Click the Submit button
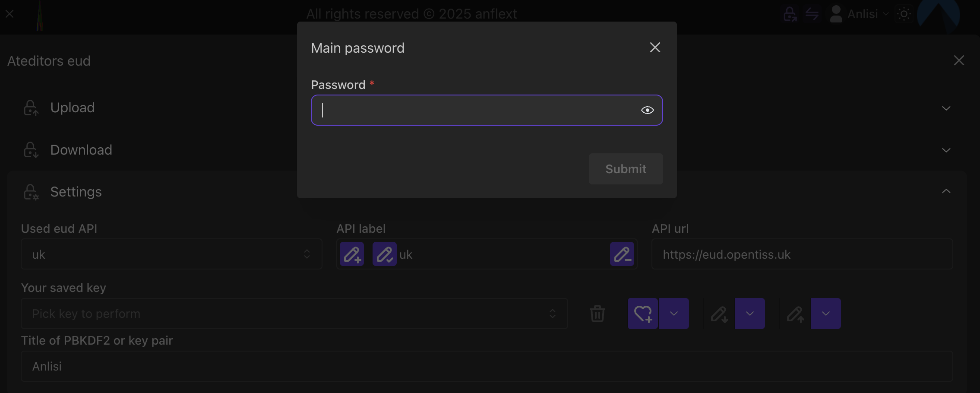The image size is (980, 393). coord(626,169)
